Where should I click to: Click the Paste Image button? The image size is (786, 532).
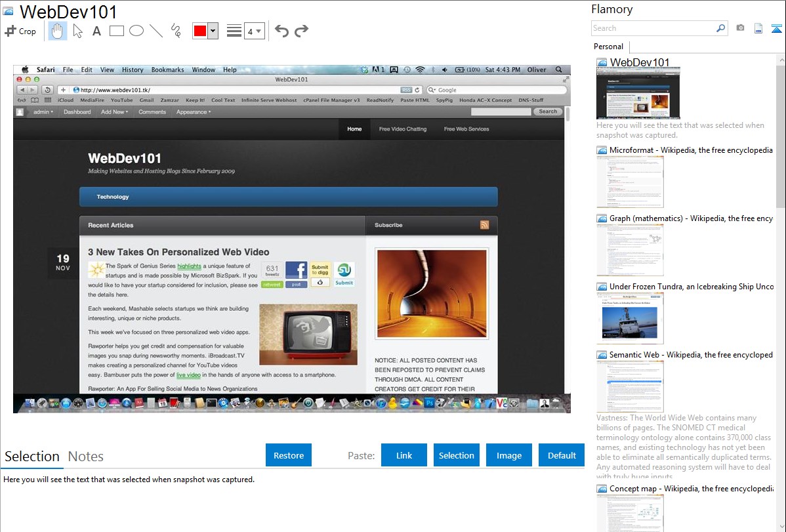point(508,455)
